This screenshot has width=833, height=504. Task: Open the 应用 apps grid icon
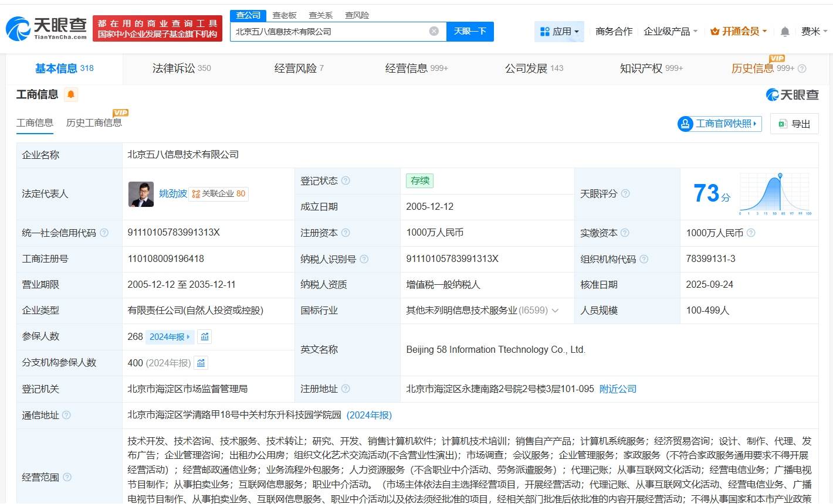click(x=544, y=31)
